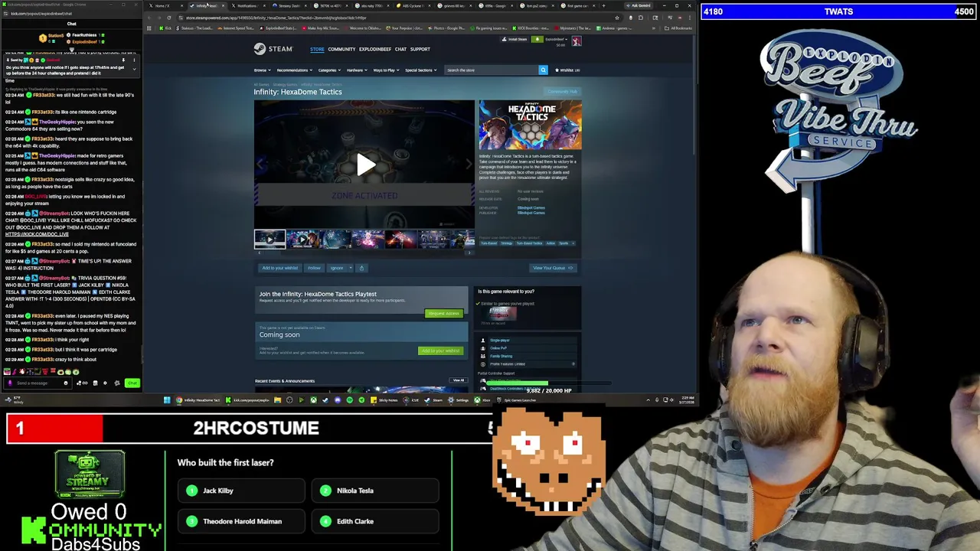Open Chrome bookmarks apps grid icon
This screenshot has width=980, height=551.
coord(149,28)
